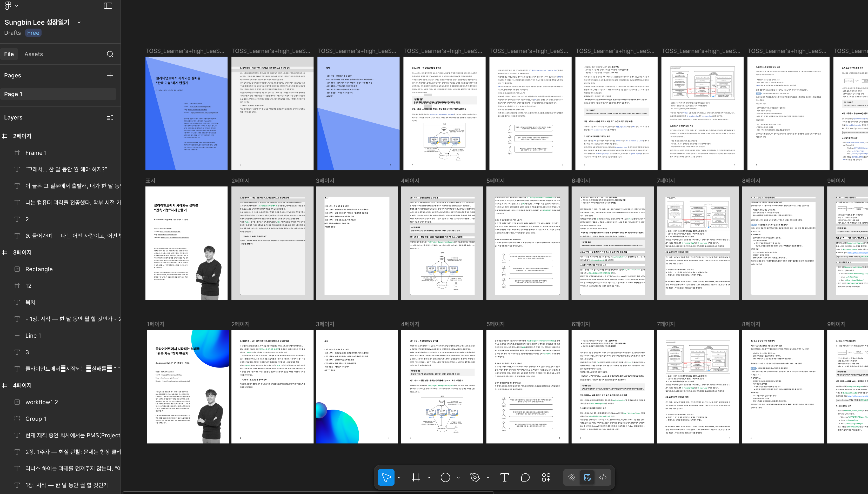Image resolution: width=868 pixels, height=494 pixels.
Task: Switch to the Assets tab
Action: point(34,54)
